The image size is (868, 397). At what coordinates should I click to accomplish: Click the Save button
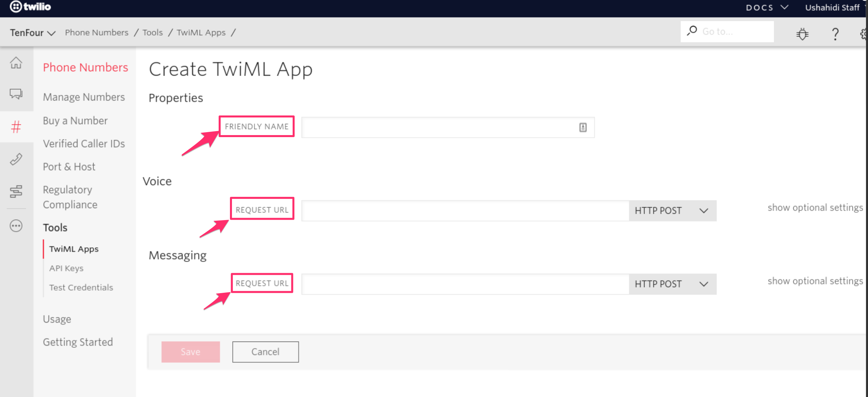pos(190,352)
